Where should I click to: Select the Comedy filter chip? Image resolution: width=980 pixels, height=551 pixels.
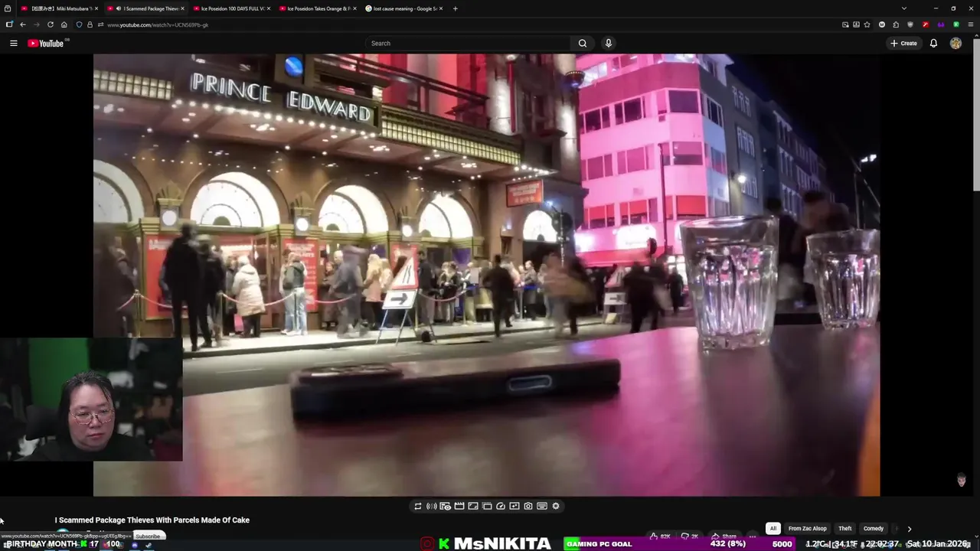point(874,529)
